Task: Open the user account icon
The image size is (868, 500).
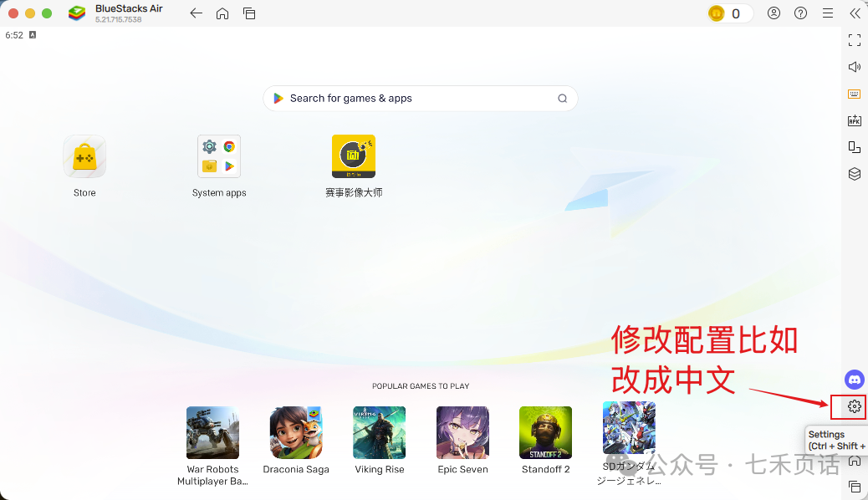Action: 774,13
